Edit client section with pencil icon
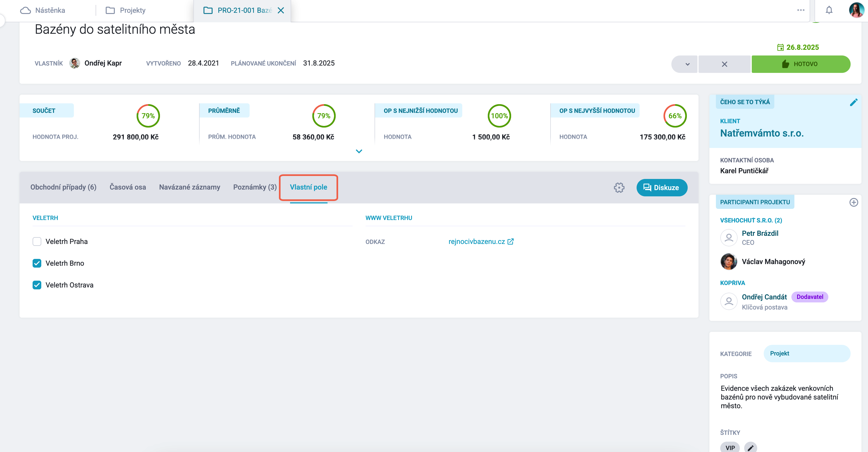Screen dimensions: 868x452 point(854,102)
